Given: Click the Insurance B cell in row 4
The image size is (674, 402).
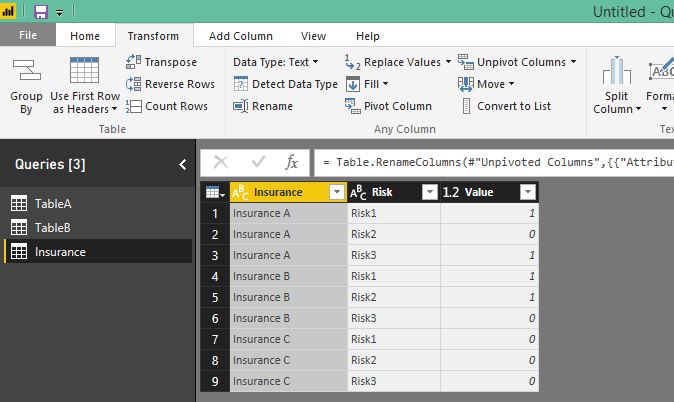Looking at the screenshot, I should 288,276.
